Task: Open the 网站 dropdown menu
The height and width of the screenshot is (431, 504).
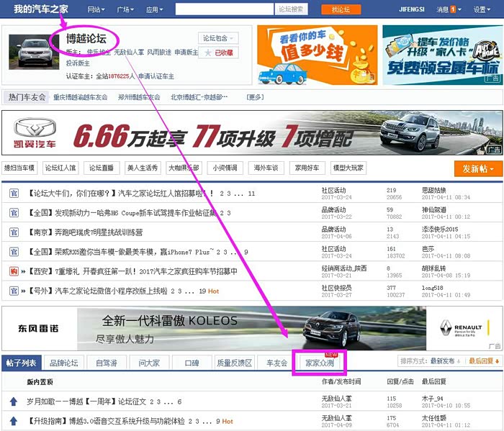Action: point(96,9)
